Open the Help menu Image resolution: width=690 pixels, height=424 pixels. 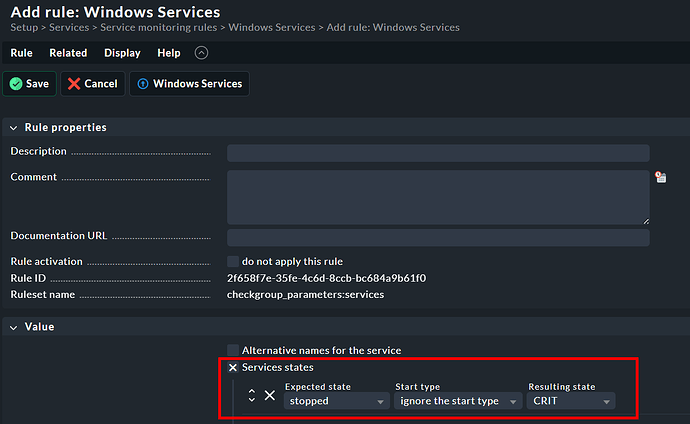pos(169,53)
